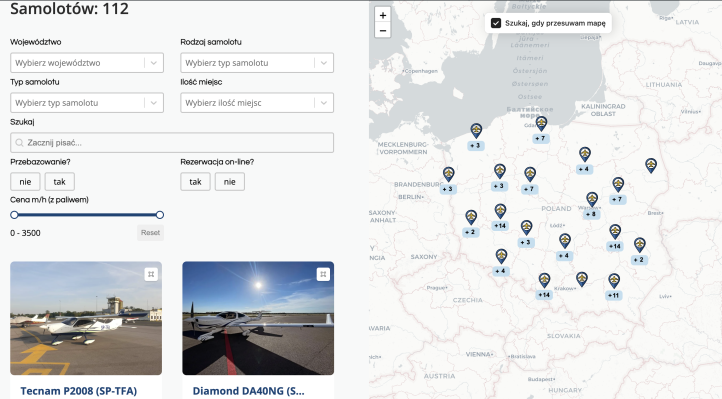The image size is (722, 399).
Task: Click chevron arrow of Rodzaj samolotu select
Action: tap(324, 63)
